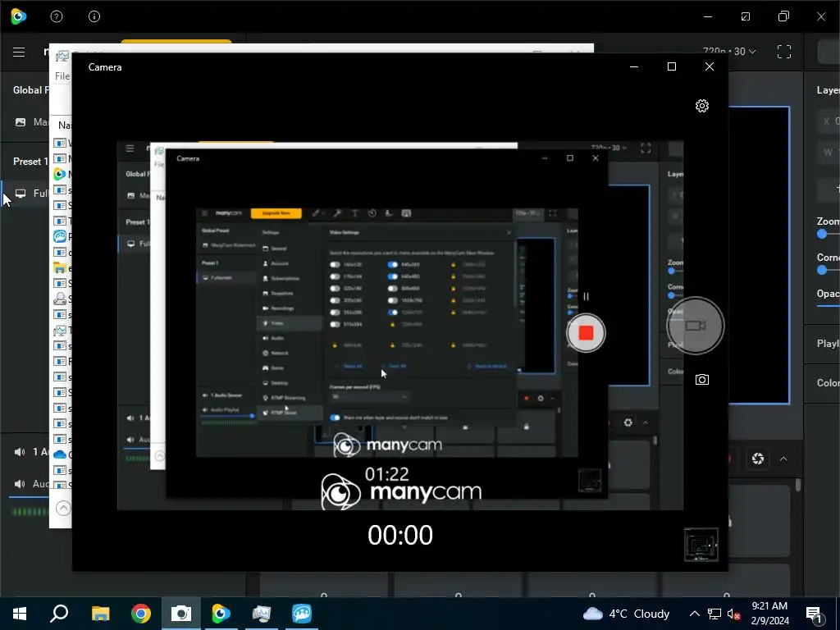840x630 pixels.
Task: Expand chevron beside ManyCam snapshot button
Action: pos(783,459)
